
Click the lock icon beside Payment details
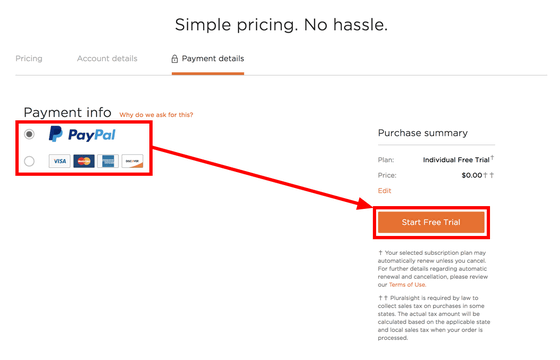coord(174,59)
